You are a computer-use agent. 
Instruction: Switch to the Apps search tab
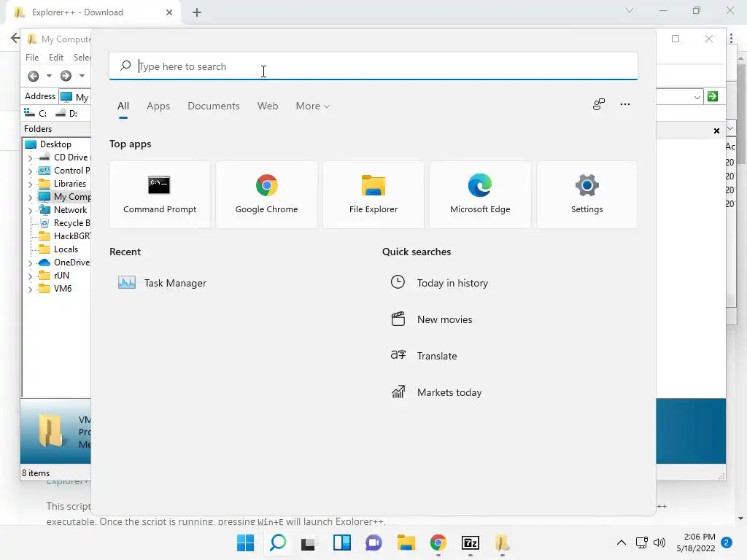[x=158, y=106]
